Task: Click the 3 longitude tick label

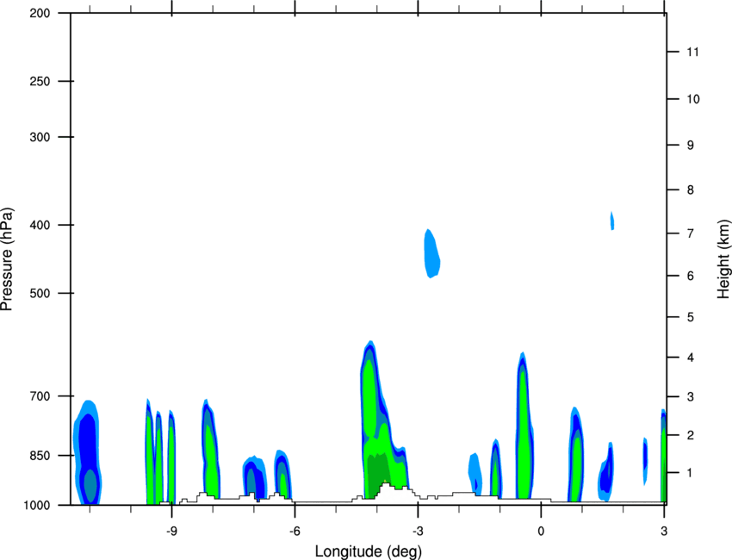Action: point(664,532)
